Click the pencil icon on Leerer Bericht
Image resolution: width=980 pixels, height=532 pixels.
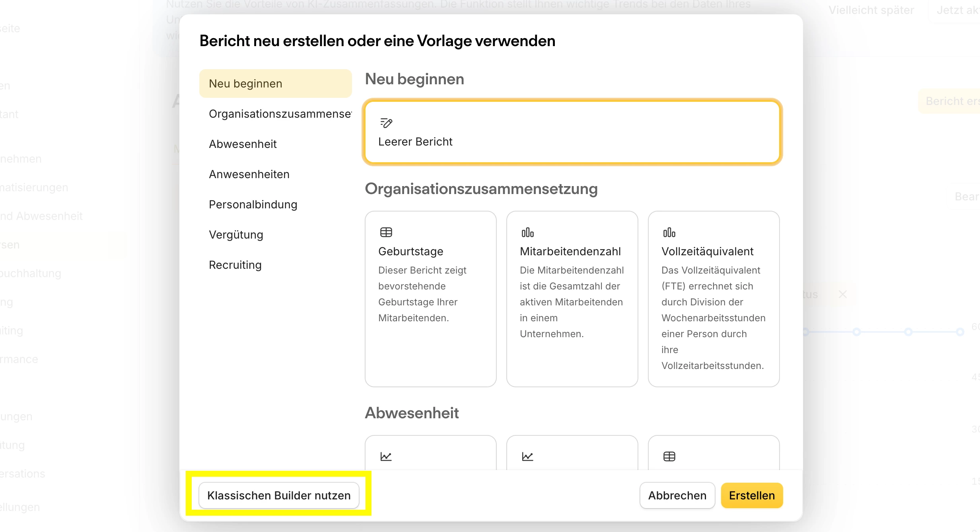pyautogui.click(x=386, y=123)
